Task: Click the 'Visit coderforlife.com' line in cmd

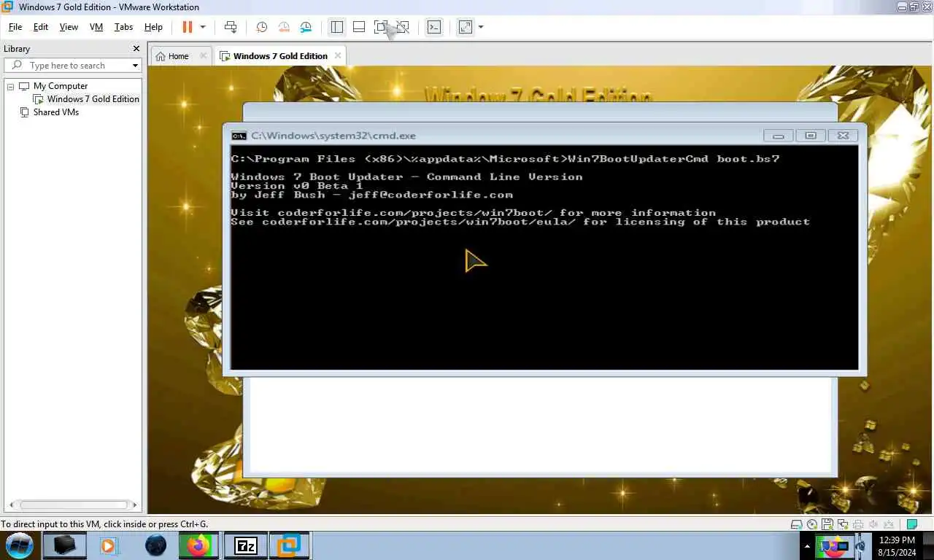Action: pos(473,213)
